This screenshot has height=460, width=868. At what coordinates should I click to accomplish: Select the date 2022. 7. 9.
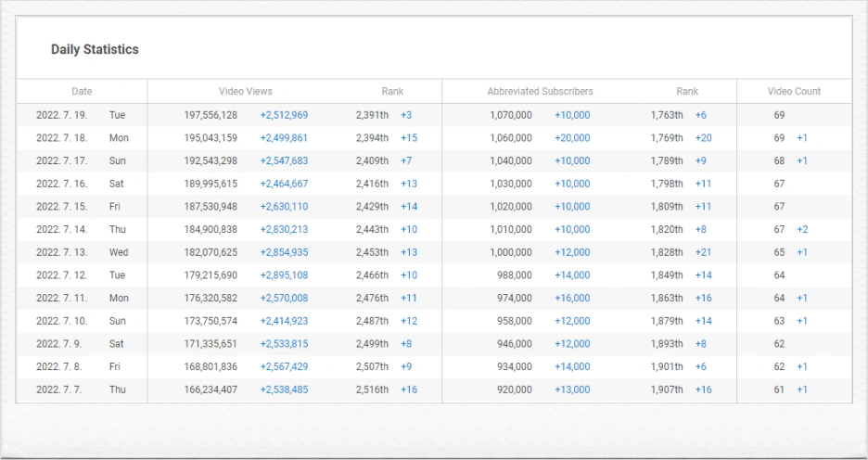(58, 344)
